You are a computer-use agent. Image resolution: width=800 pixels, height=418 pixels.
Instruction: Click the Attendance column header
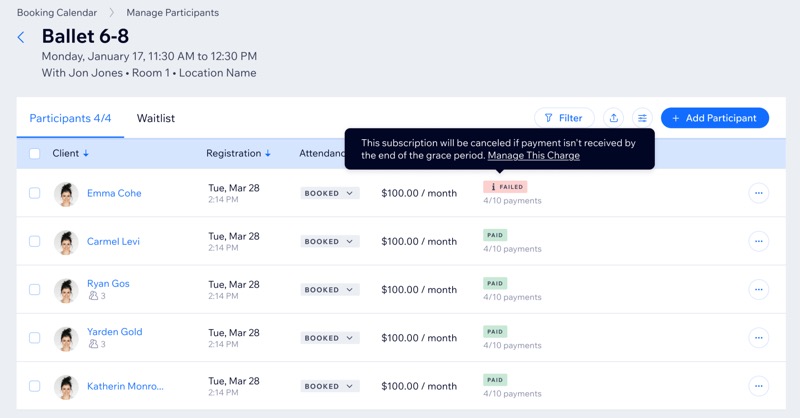[x=322, y=153]
